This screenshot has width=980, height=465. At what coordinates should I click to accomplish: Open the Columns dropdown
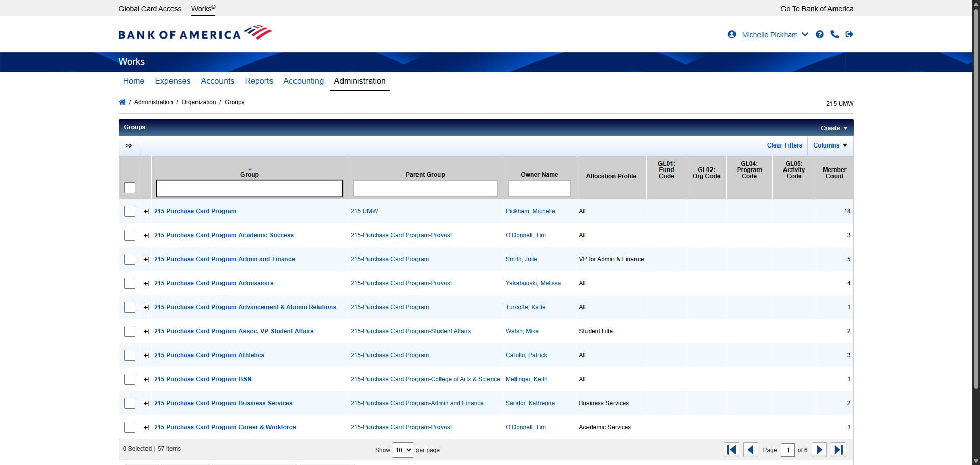pyautogui.click(x=830, y=145)
